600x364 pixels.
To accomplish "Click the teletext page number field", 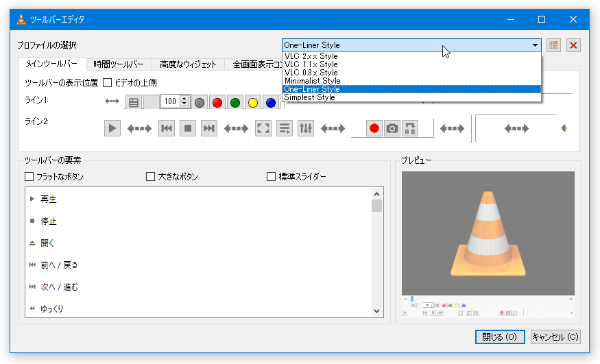I will [x=170, y=101].
